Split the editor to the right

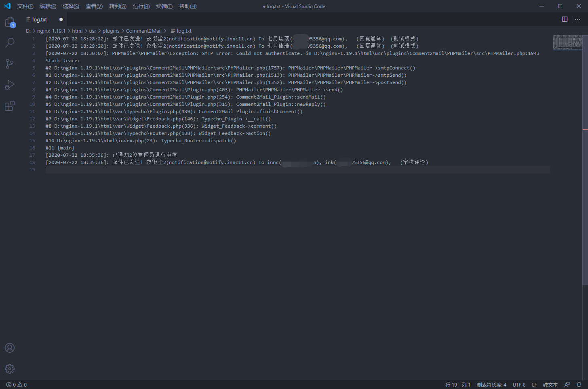click(565, 19)
